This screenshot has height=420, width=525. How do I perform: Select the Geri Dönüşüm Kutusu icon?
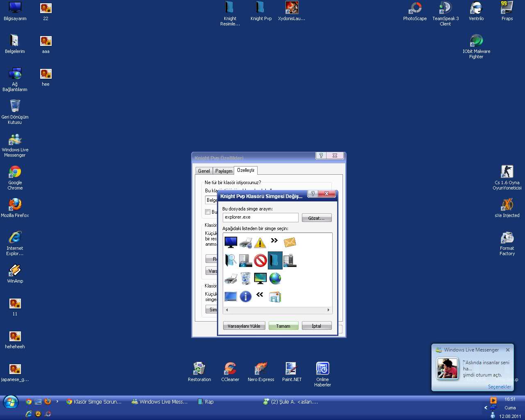15,112
